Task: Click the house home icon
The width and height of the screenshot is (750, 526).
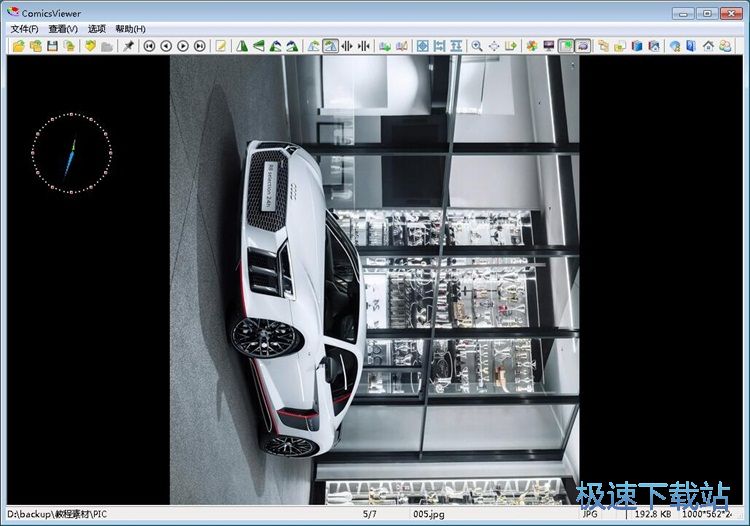Action: (x=708, y=46)
